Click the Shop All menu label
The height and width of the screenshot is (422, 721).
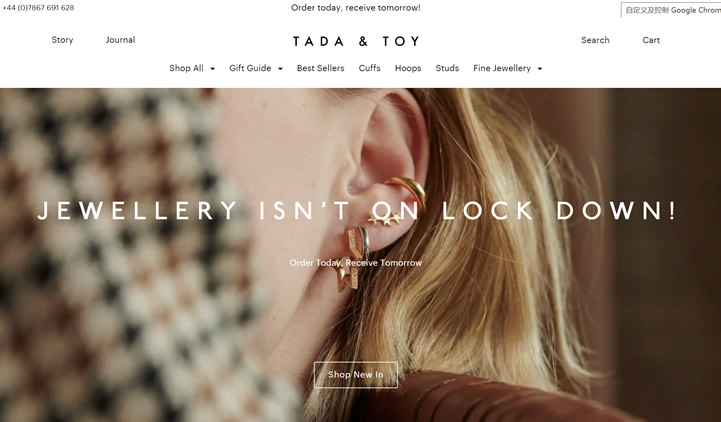(186, 68)
